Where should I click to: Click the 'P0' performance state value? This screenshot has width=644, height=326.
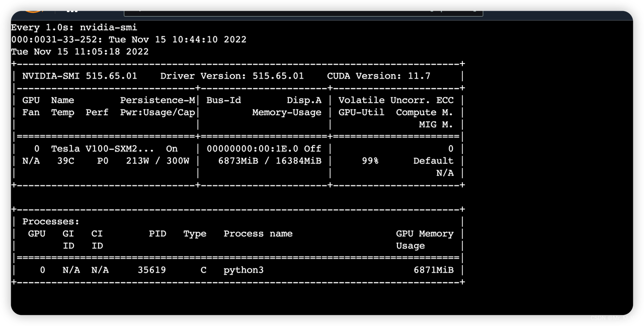pos(103,161)
